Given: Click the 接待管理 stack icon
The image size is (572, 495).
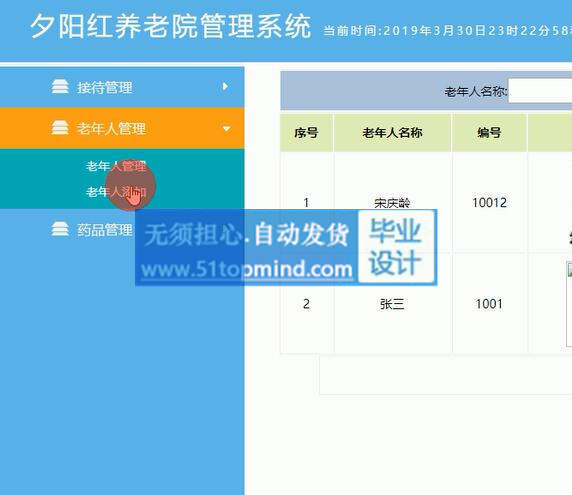Looking at the screenshot, I should point(60,86).
